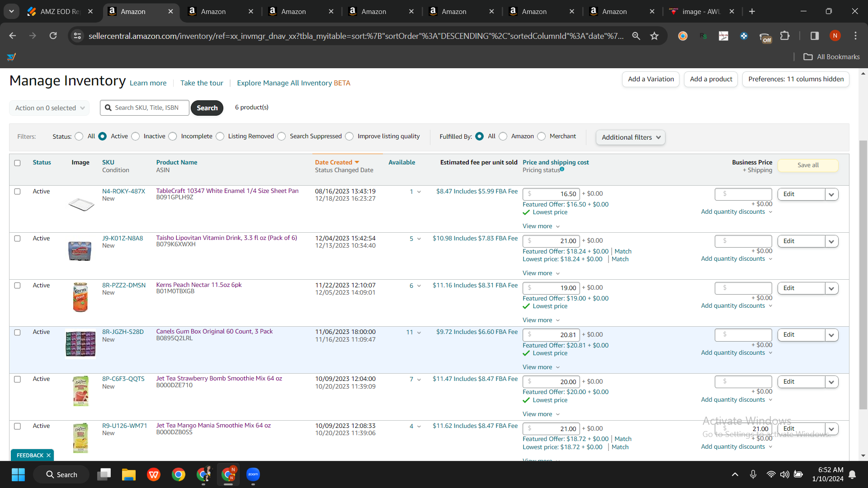Expand available quantity for Jet Tea Mango
The width and height of the screenshot is (868, 488).
pos(419,427)
